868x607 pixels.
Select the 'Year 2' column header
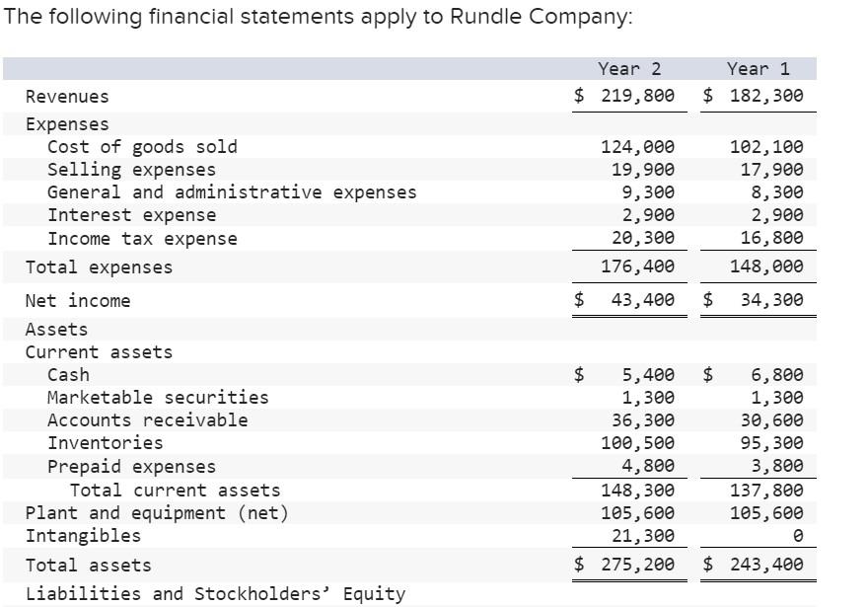(x=629, y=69)
